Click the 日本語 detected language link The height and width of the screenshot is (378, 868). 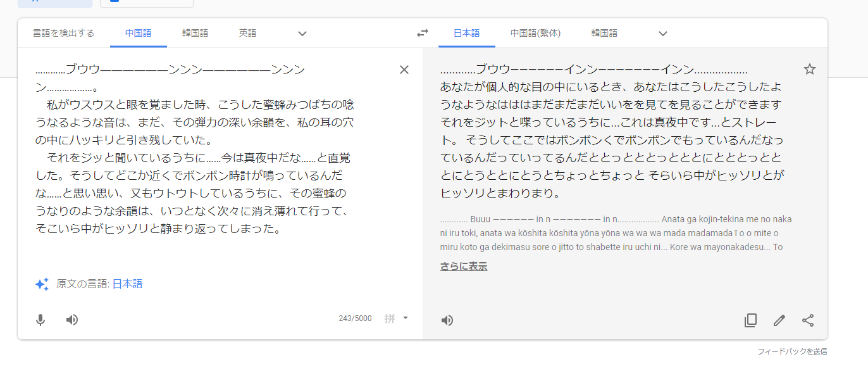point(127,284)
